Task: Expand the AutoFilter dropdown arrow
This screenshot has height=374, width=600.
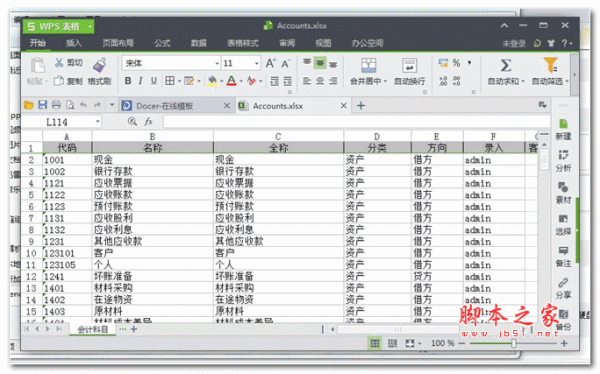Action: click(567, 81)
